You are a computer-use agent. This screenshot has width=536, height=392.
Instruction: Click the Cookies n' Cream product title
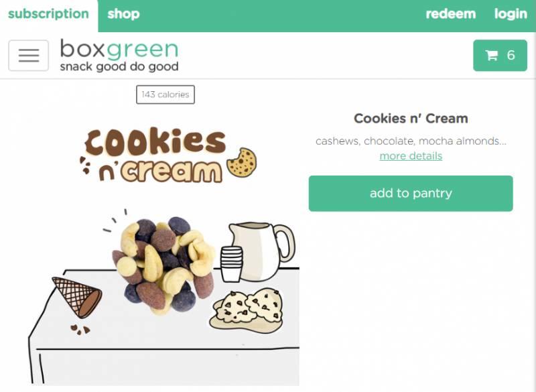(x=411, y=119)
